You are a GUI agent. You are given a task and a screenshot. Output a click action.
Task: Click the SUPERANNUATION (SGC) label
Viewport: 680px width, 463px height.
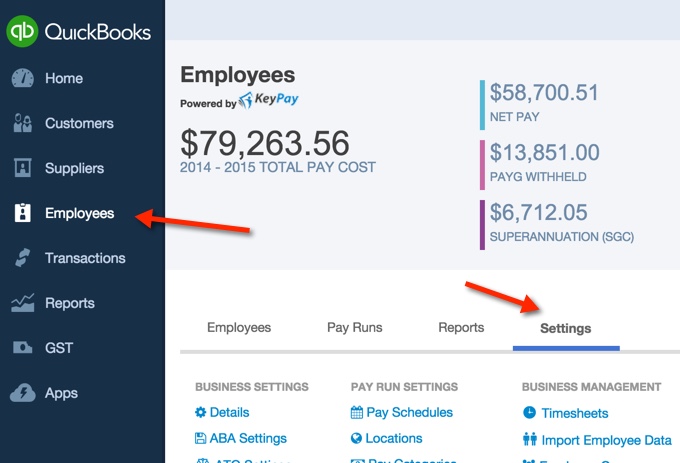pyautogui.click(x=562, y=237)
